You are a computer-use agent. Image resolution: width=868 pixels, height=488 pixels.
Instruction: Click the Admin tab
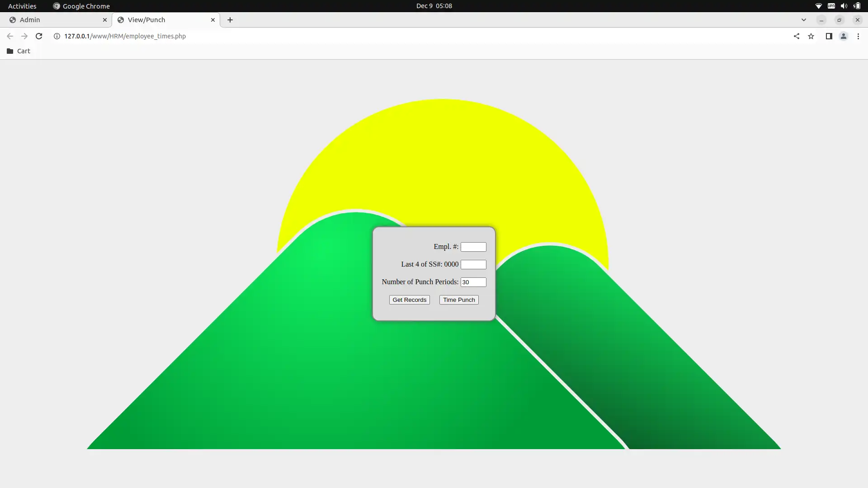(54, 20)
